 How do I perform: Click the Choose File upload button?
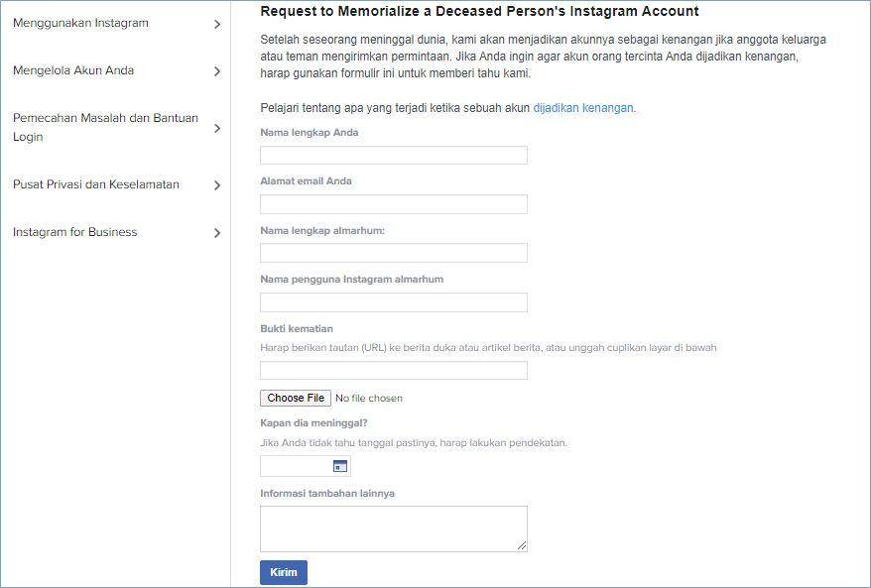pyautogui.click(x=296, y=398)
